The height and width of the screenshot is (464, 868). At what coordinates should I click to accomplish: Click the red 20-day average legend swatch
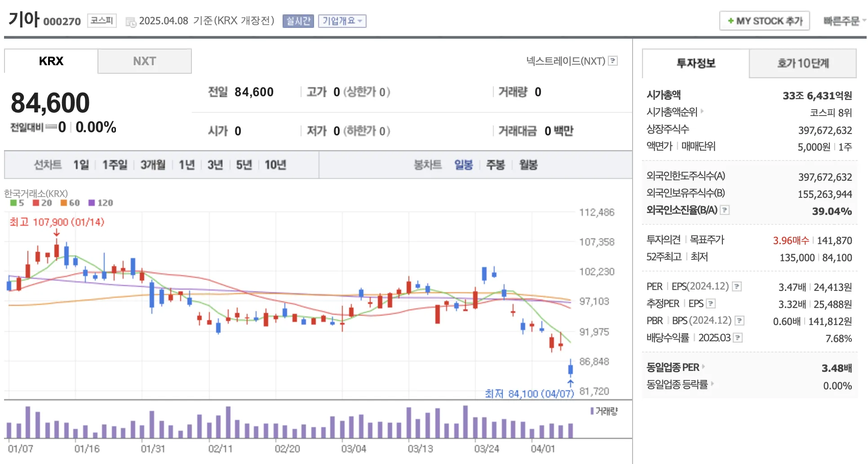point(36,203)
